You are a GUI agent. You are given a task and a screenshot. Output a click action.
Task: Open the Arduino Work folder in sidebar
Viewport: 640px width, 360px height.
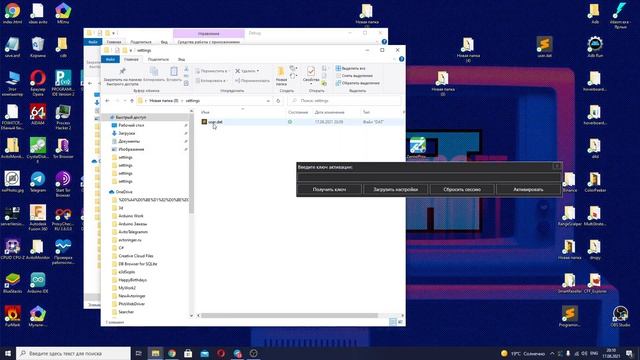[131, 216]
